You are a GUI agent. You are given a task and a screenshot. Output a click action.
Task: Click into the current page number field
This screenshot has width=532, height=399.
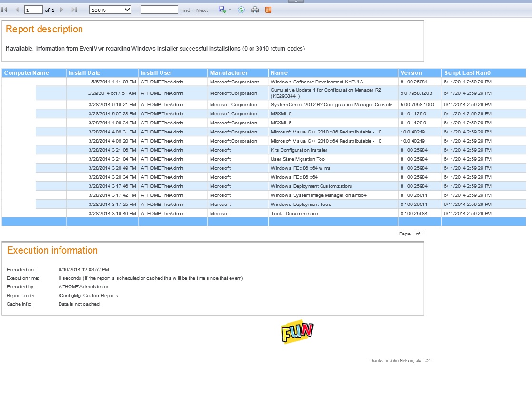[x=33, y=10]
